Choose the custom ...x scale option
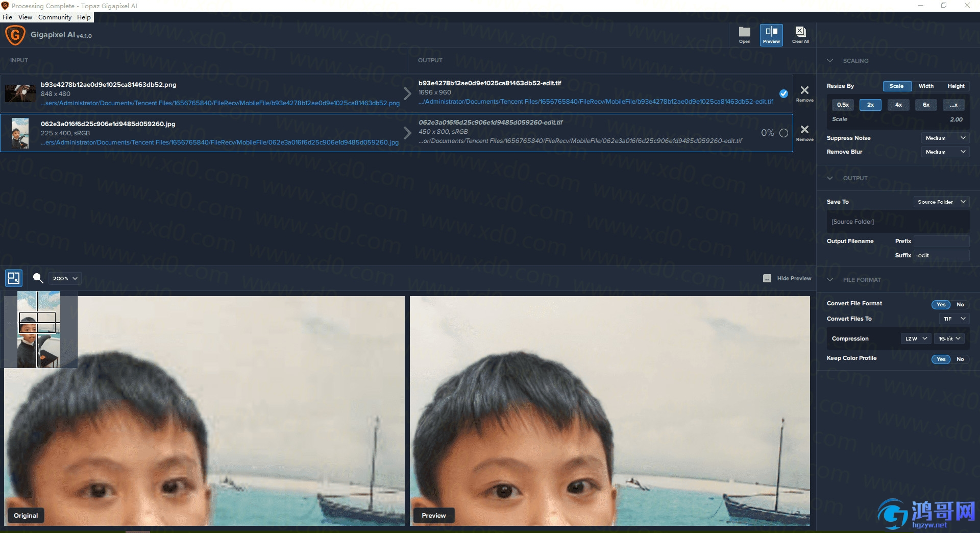Screen dimensions: 980x533 953,105
